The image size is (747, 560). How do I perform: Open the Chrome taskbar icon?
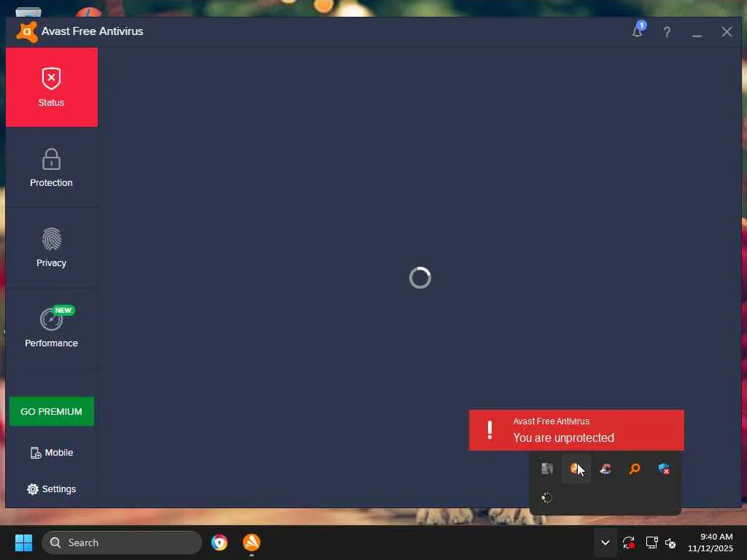[219, 542]
